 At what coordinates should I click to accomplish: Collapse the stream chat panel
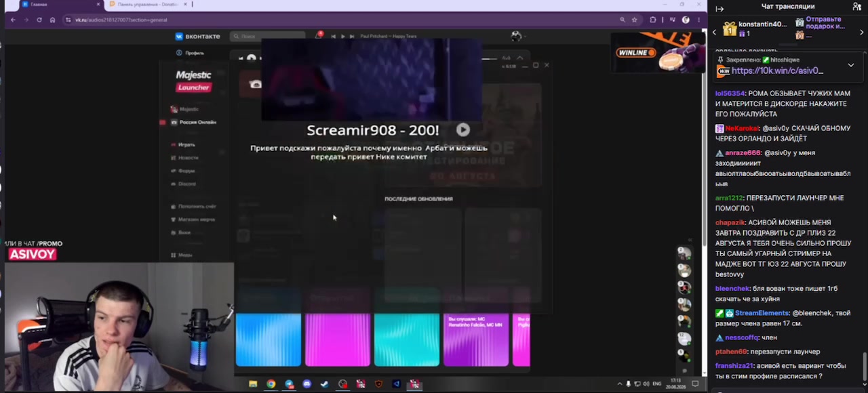coord(719,9)
